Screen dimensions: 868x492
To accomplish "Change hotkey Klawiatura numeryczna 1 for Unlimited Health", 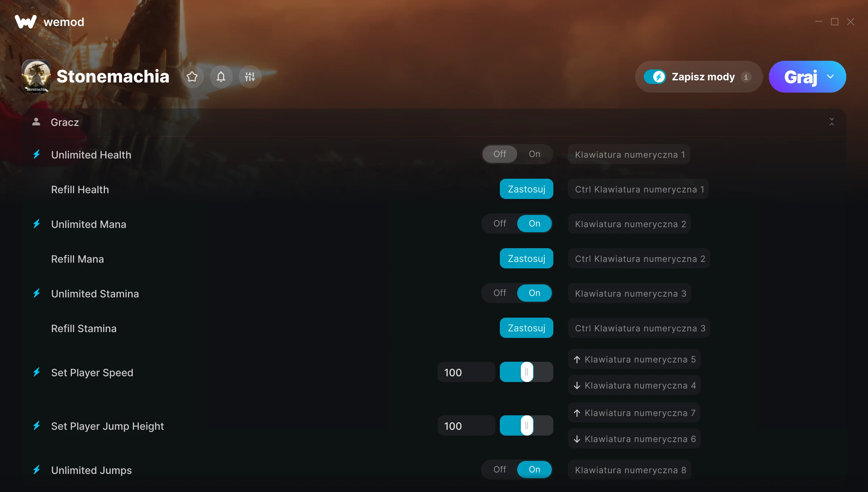I will pos(629,154).
